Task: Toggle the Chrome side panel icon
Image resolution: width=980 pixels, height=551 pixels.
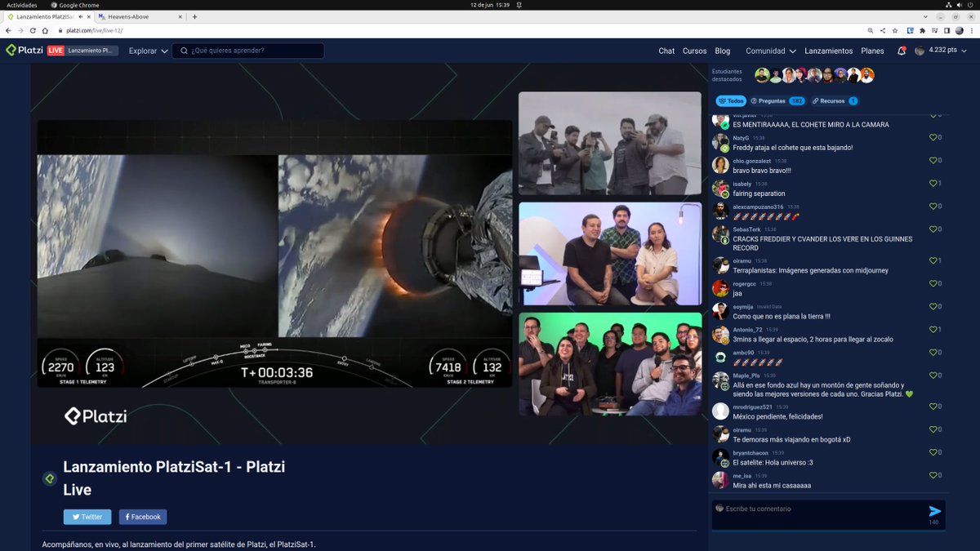Action: coord(947,30)
